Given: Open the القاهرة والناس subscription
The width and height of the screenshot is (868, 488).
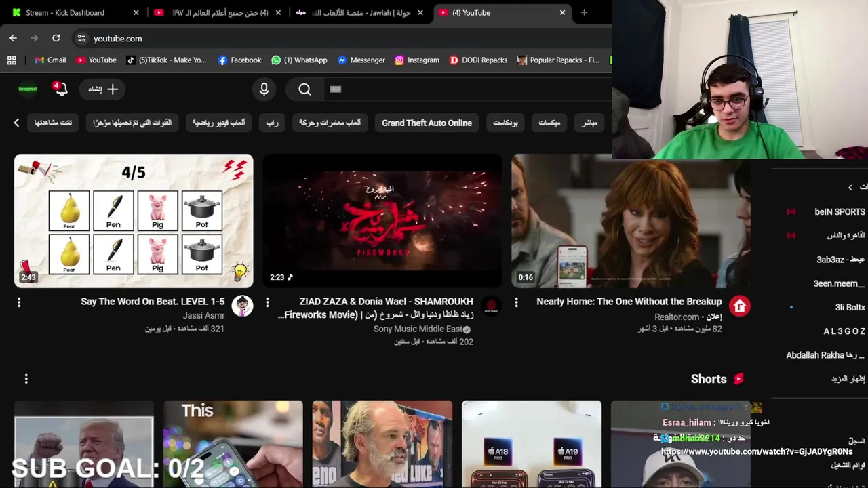Looking at the screenshot, I should tap(846, 236).
